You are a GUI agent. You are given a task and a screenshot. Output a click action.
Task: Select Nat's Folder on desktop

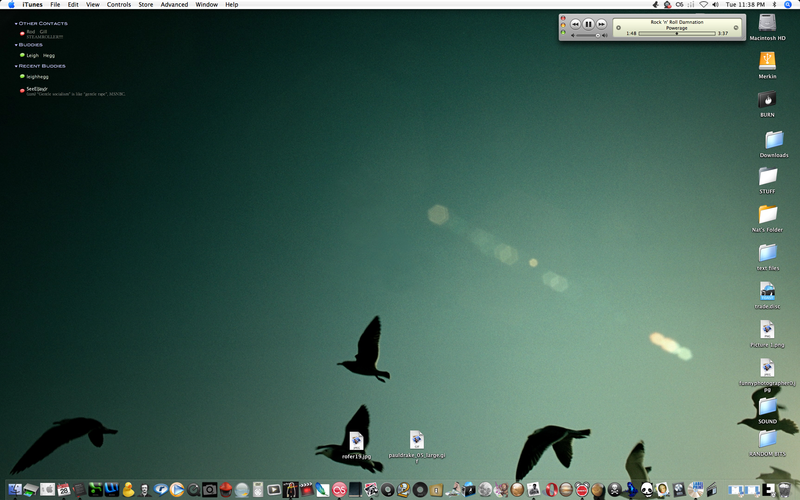(767, 214)
